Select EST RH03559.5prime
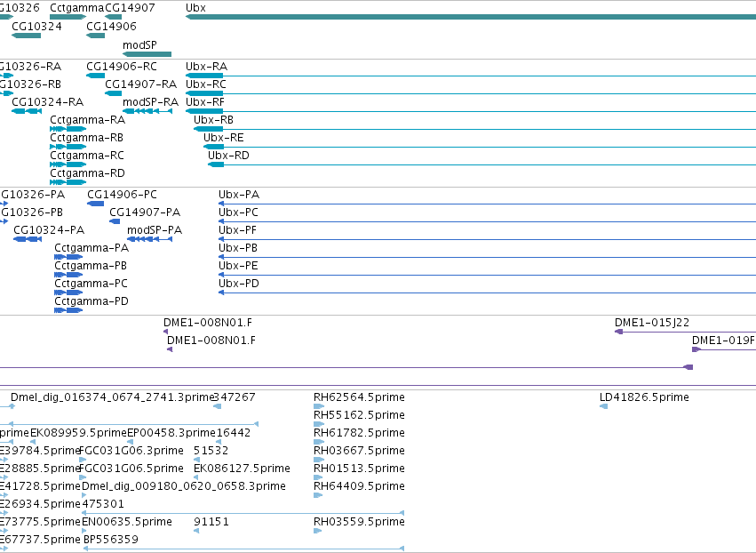This screenshot has height=553, width=756. 359,522
